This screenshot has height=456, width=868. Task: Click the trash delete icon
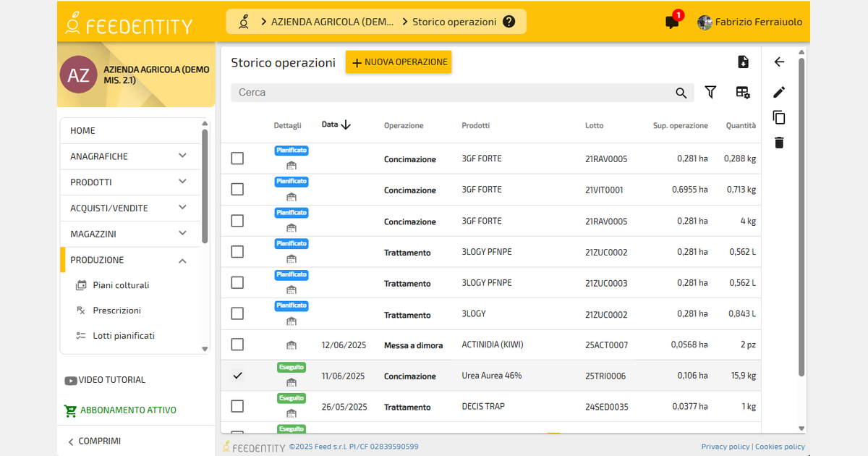tap(778, 143)
